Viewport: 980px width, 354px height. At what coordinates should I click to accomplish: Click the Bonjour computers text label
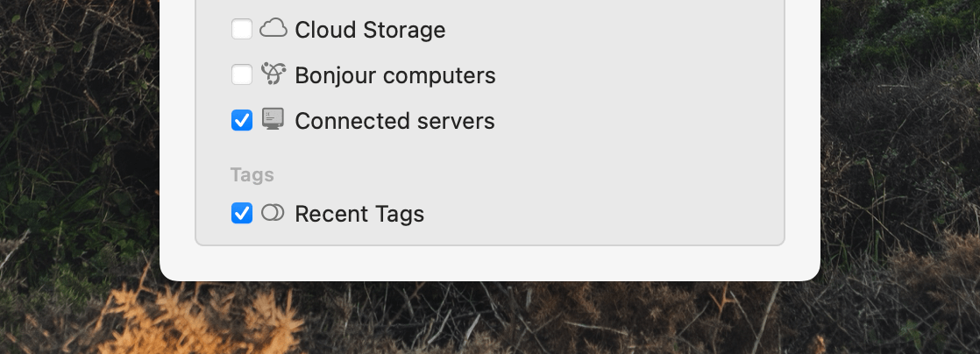pyautogui.click(x=395, y=75)
